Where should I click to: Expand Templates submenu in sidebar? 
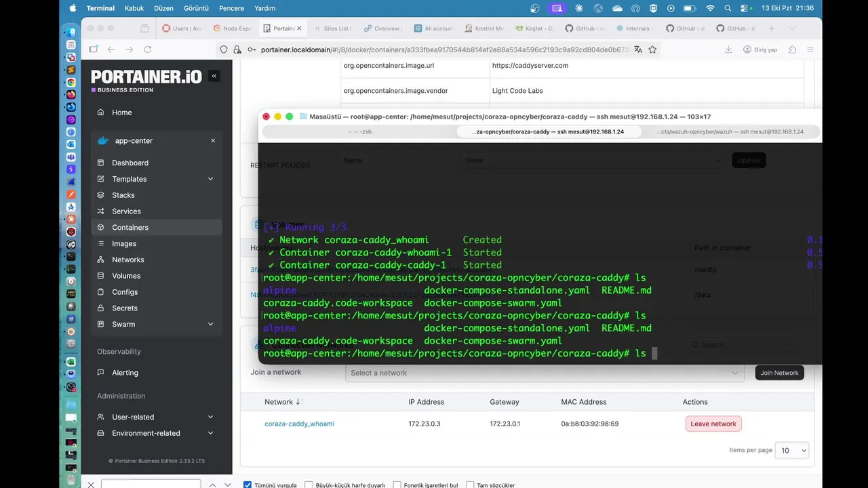tap(210, 179)
